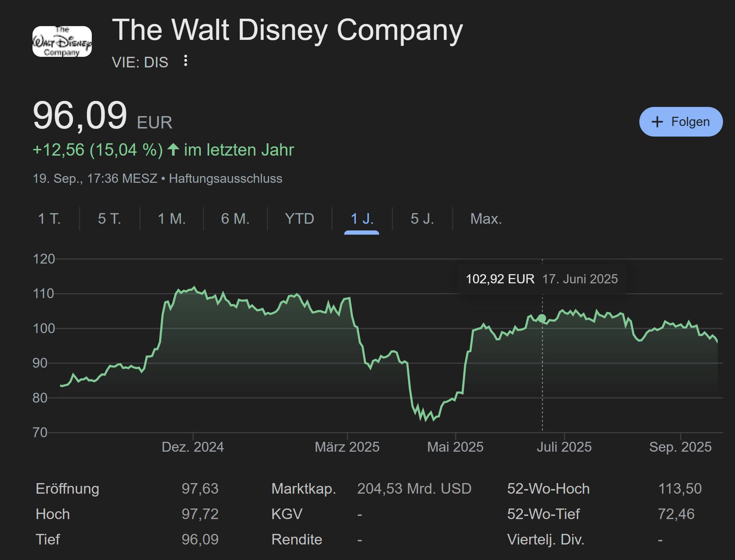Switch to the 5 T. range tab
This screenshot has width=735, height=560.
pos(109,219)
